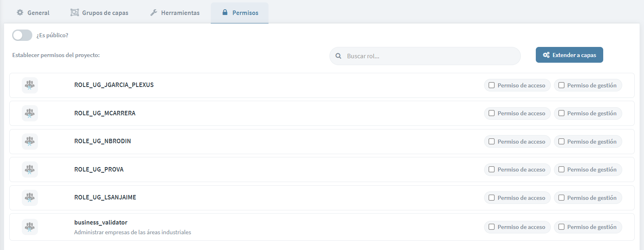This screenshot has height=250, width=644.
Task: Select the ROLE_UG_NBRODIN role name
Action: [103, 141]
